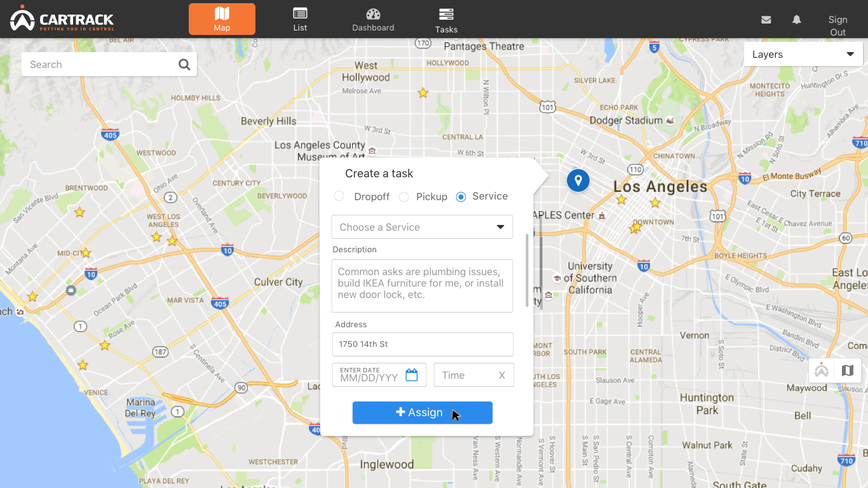Click the star marker below Brentwood
This screenshot has width=868, height=488.
pos(79,212)
